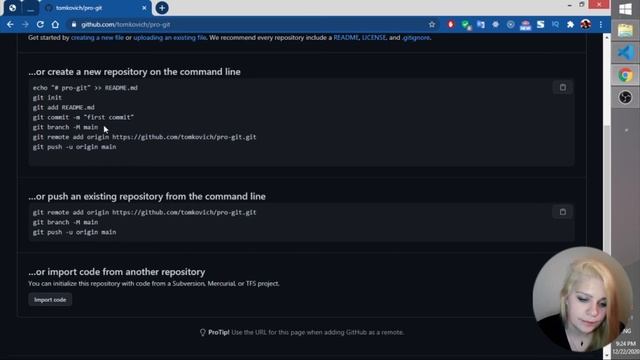This screenshot has width=640, height=360.
Task: Reload the GitHub page
Action: [x=40, y=24]
